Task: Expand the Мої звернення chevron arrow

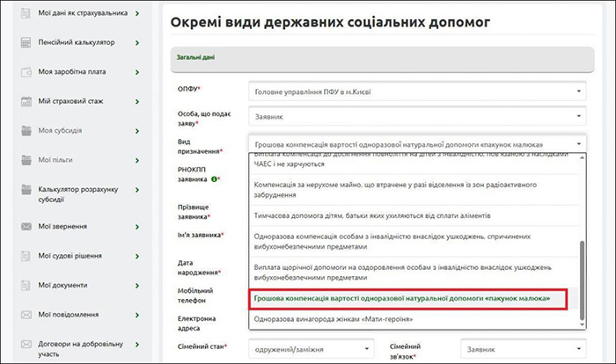Action: point(137,227)
